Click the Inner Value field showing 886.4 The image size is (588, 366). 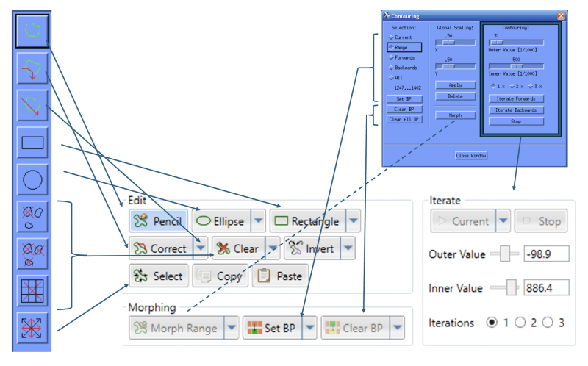[x=546, y=287]
